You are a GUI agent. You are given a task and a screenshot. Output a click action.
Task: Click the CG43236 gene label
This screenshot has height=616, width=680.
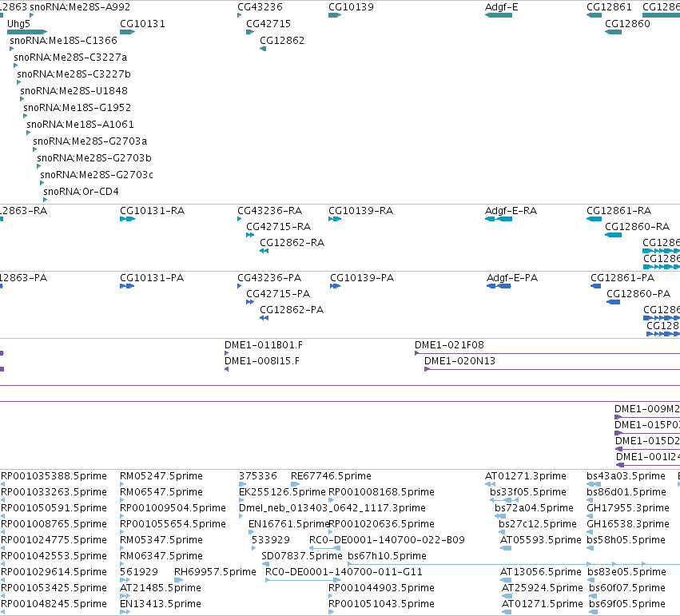coord(260,7)
